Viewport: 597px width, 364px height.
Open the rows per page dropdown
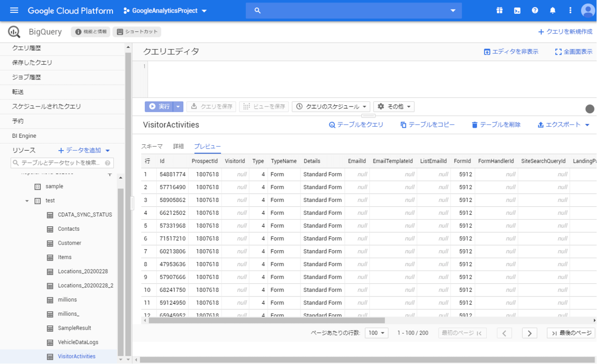377,333
